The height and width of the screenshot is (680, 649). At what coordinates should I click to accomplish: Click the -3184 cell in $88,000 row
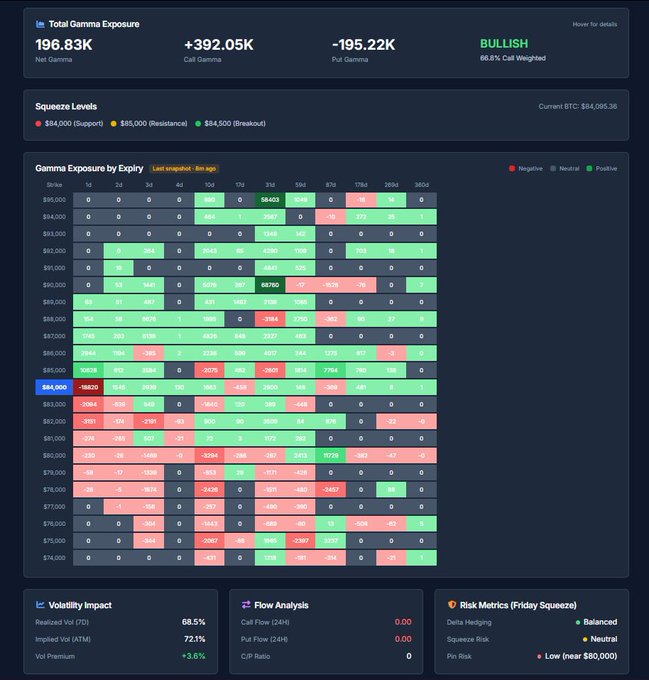(x=270, y=319)
